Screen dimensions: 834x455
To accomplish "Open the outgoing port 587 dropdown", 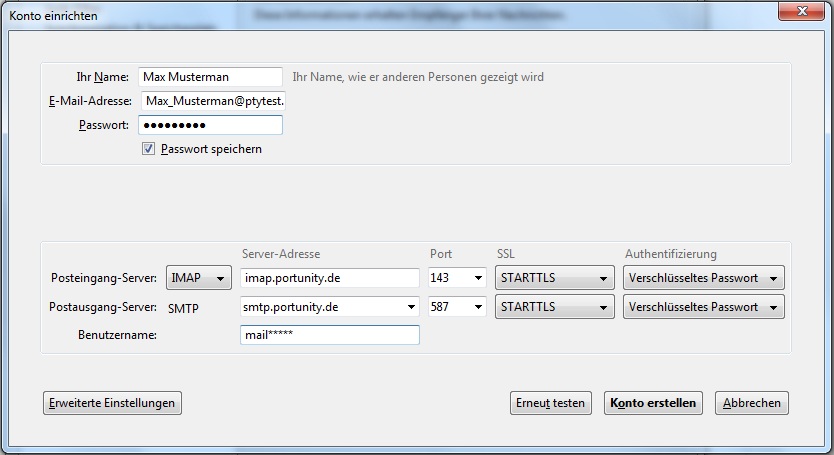I will pos(457,307).
